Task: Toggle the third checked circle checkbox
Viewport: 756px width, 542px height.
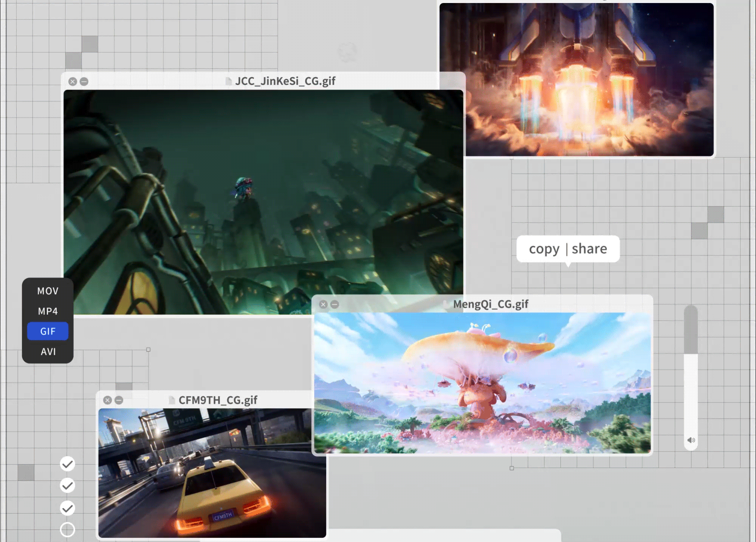Action: [x=67, y=508]
